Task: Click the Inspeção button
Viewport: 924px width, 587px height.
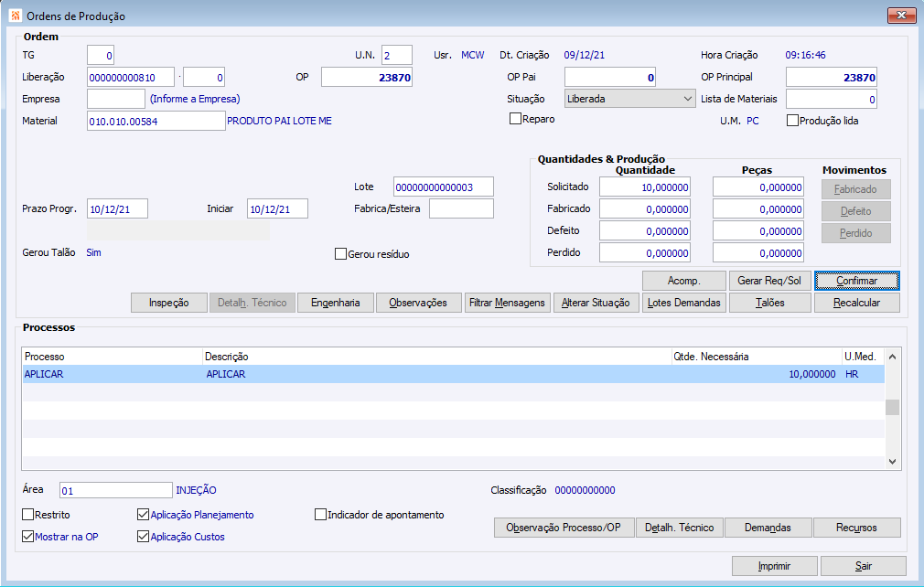Action: point(169,303)
